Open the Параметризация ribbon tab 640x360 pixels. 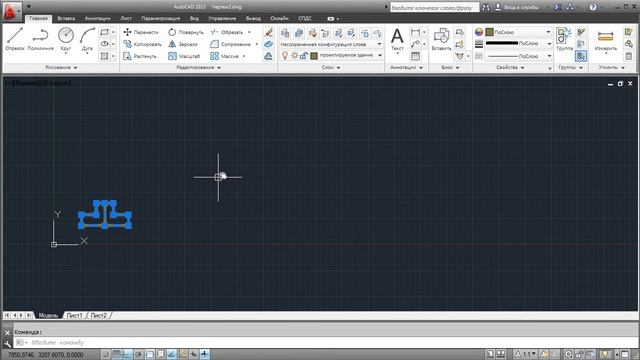coord(161,18)
